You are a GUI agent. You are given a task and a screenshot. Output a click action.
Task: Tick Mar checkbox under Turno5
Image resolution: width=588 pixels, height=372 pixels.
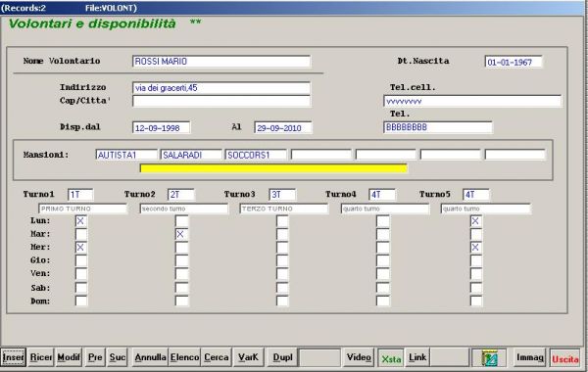pos(476,234)
